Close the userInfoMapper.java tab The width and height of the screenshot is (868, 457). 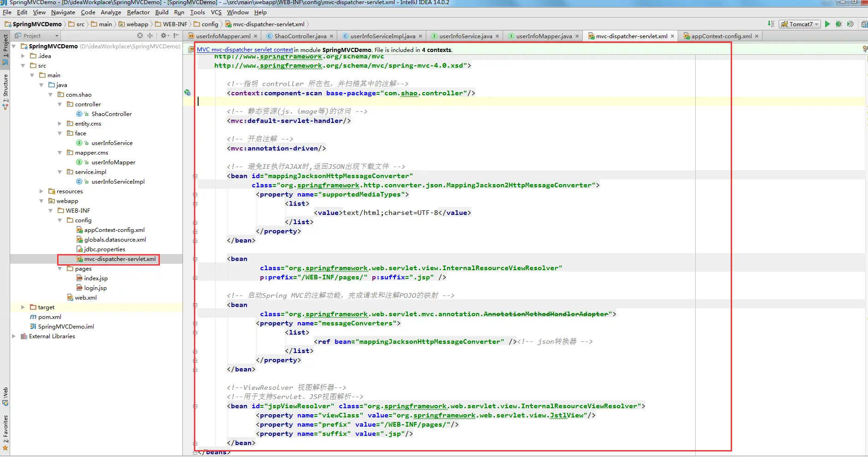577,36
